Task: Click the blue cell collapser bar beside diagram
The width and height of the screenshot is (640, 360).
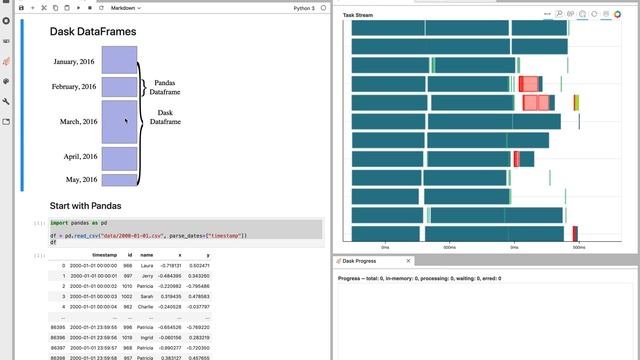Action: [x=22, y=105]
